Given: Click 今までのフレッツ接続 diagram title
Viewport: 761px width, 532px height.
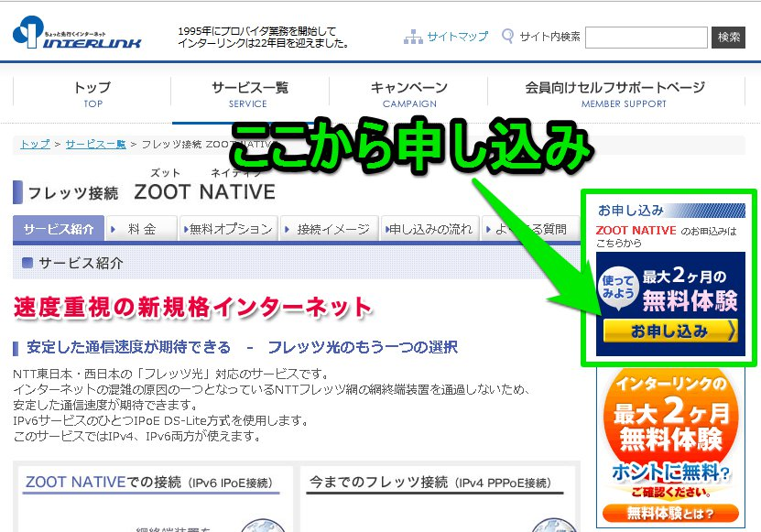Looking at the screenshot, I should point(430,483).
